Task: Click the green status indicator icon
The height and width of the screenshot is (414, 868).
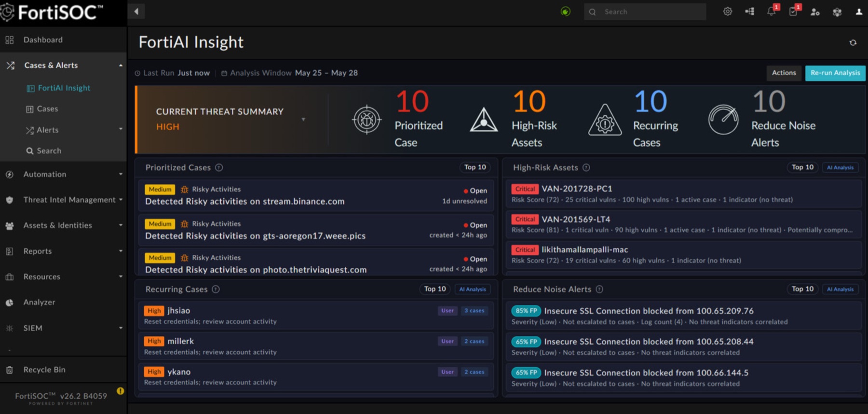Action: [566, 12]
